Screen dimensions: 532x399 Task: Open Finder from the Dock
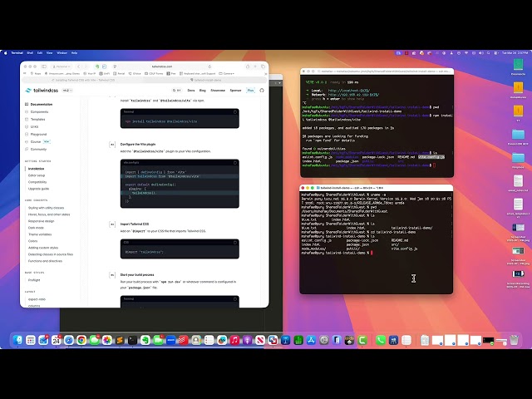click(17, 340)
